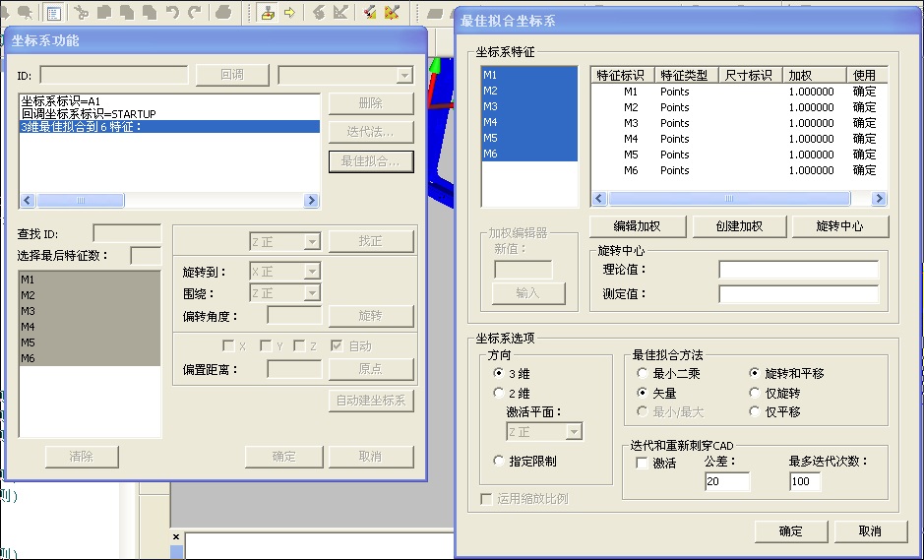Choose the 最小二乘 best fit method
Viewport: 924px width, 560px height.
(644, 374)
